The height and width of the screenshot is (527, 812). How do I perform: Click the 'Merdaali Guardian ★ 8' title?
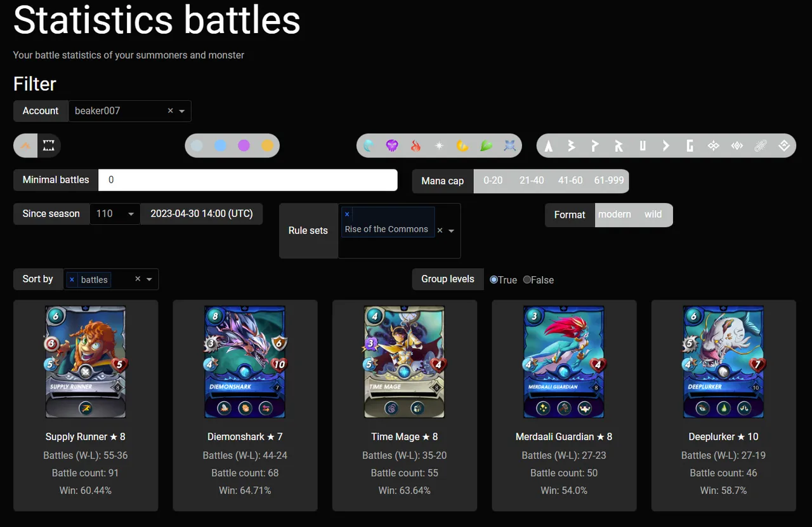pyautogui.click(x=564, y=437)
